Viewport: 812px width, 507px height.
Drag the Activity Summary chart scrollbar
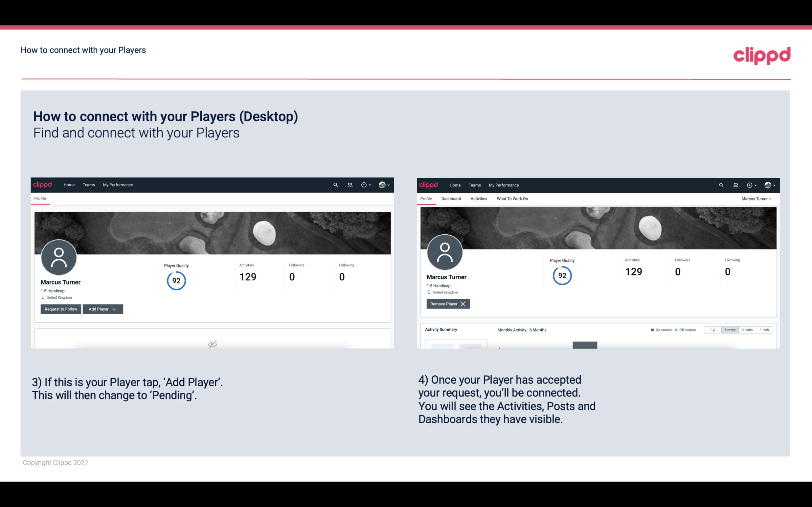coord(585,345)
